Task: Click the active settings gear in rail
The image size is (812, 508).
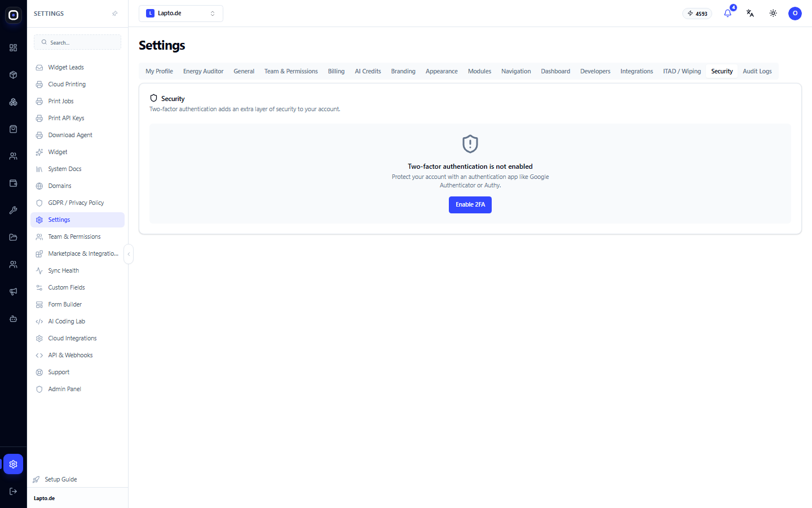Action: 14,464
